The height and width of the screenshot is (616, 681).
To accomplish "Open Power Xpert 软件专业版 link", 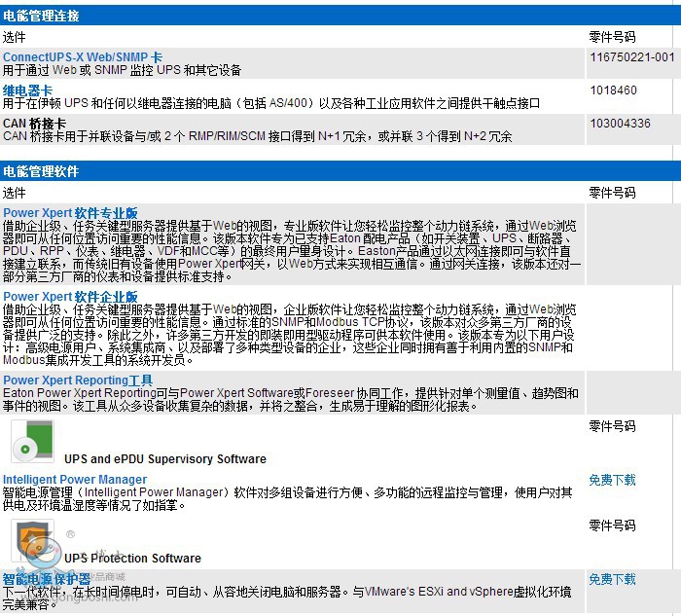I will (70, 213).
